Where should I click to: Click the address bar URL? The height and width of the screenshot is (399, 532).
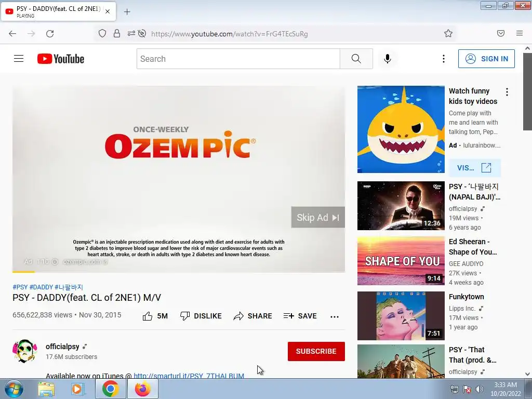pos(229,34)
